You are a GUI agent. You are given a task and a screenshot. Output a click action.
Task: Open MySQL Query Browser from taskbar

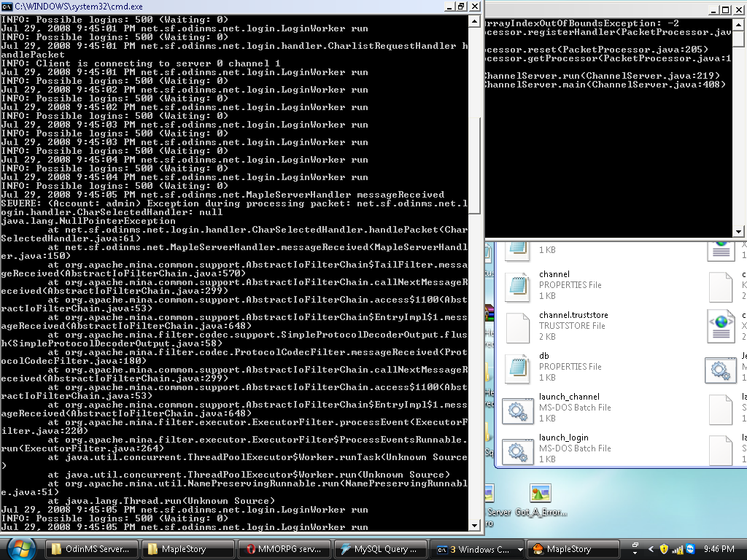click(x=379, y=549)
